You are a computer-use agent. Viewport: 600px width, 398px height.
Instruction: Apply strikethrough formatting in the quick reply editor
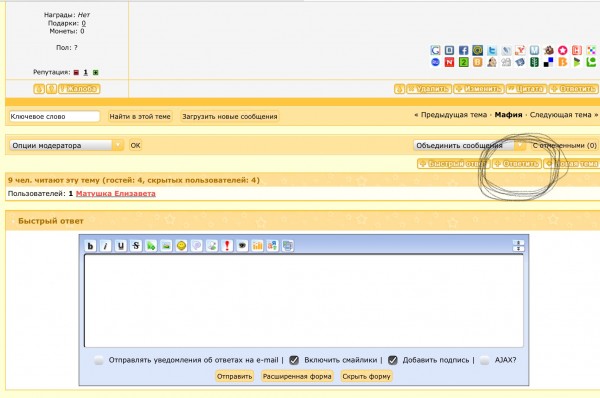136,246
